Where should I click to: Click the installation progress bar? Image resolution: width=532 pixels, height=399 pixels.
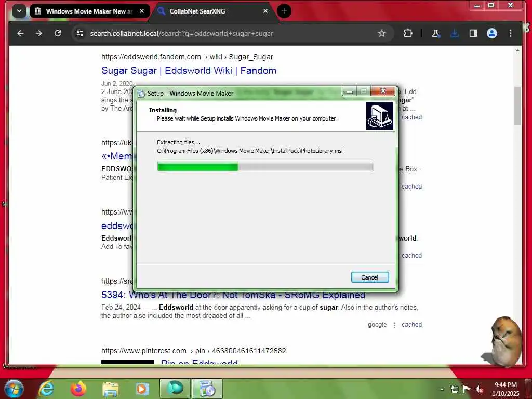click(x=265, y=166)
